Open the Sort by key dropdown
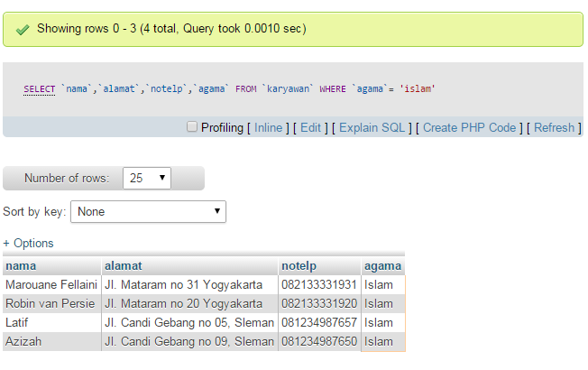 [148, 212]
